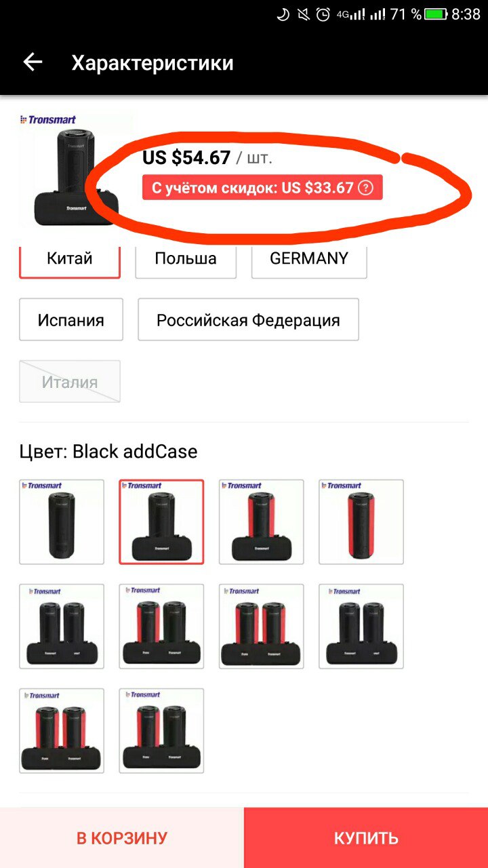Choose Испания as ship-from country
488x868 pixels.
point(71,319)
